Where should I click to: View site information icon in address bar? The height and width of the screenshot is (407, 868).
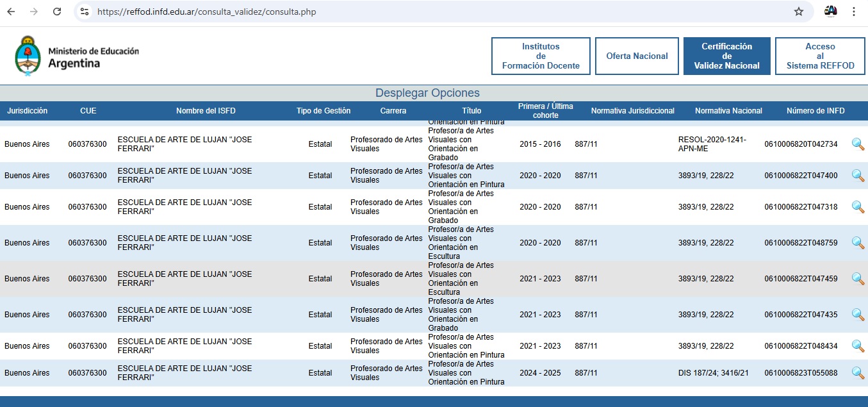[x=85, y=12]
